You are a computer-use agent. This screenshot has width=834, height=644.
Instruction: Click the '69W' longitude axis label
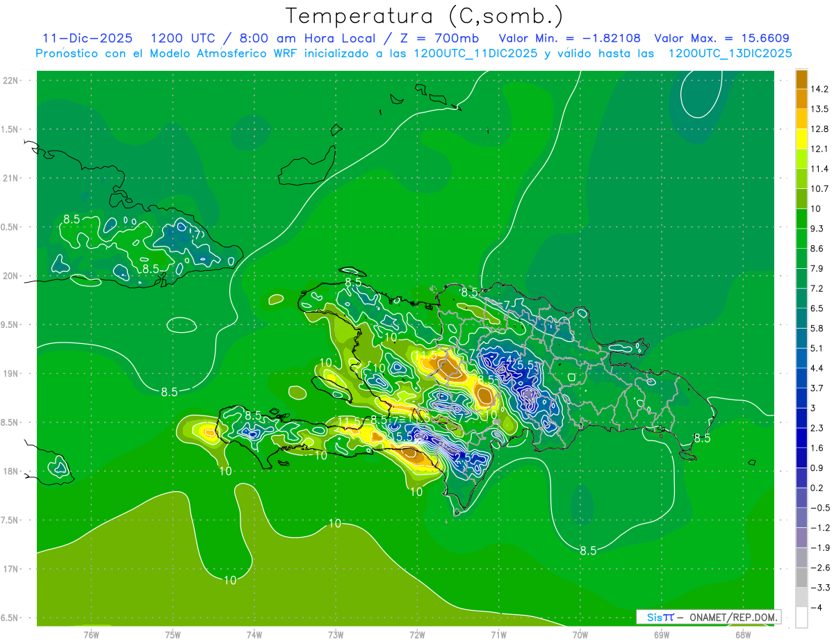click(x=662, y=634)
